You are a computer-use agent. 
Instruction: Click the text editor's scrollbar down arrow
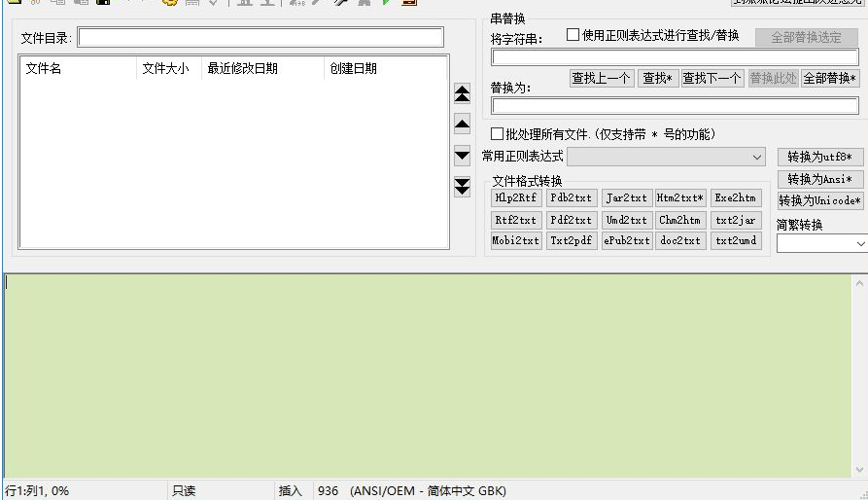pyautogui.click(x=859, y=470)
